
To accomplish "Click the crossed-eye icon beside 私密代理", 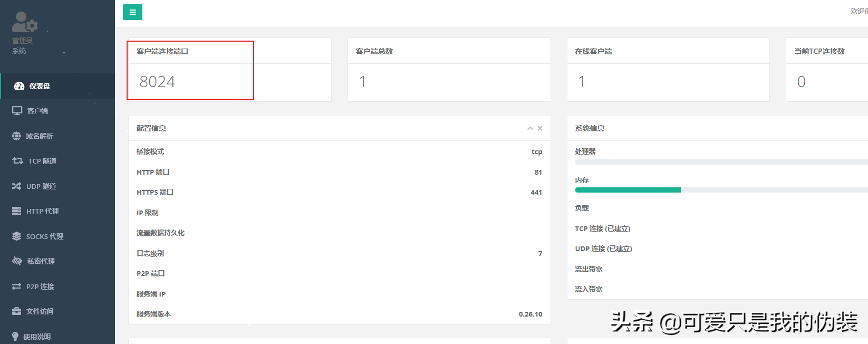I will click(17, 261).
